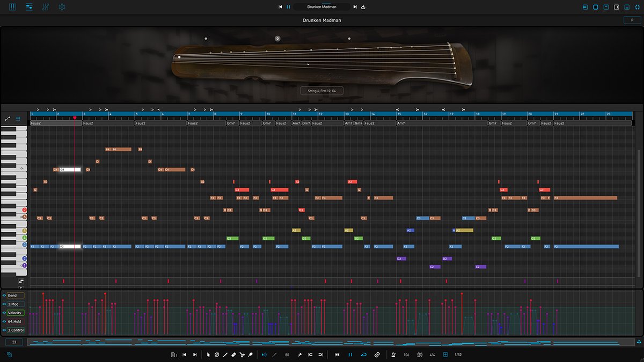Switch to the list view mode icon
644x362 pixels.
(x=18, y=119)
